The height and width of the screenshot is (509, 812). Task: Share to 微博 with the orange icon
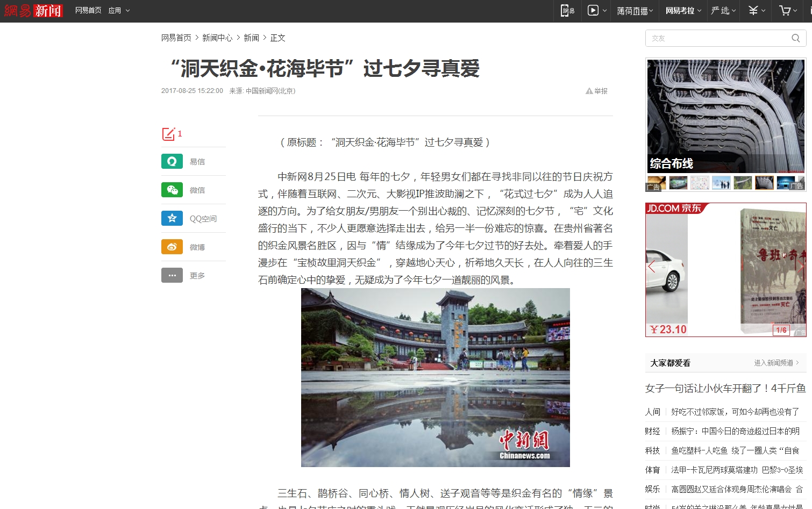pyautogui.click(x=172, y=247)
